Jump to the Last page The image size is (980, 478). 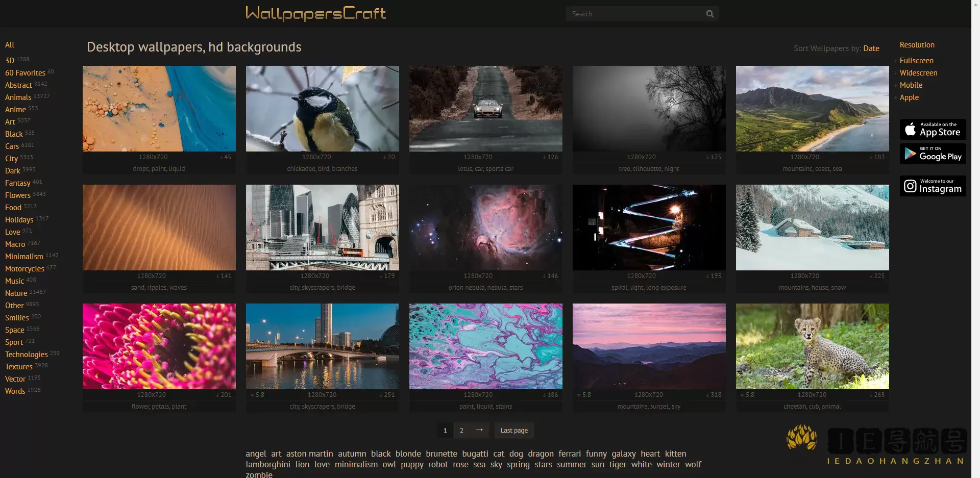point(514,430)
